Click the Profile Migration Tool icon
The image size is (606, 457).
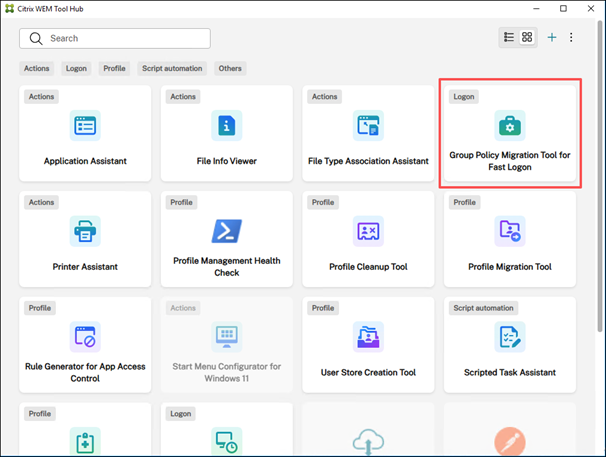click(x=510, y=232)
